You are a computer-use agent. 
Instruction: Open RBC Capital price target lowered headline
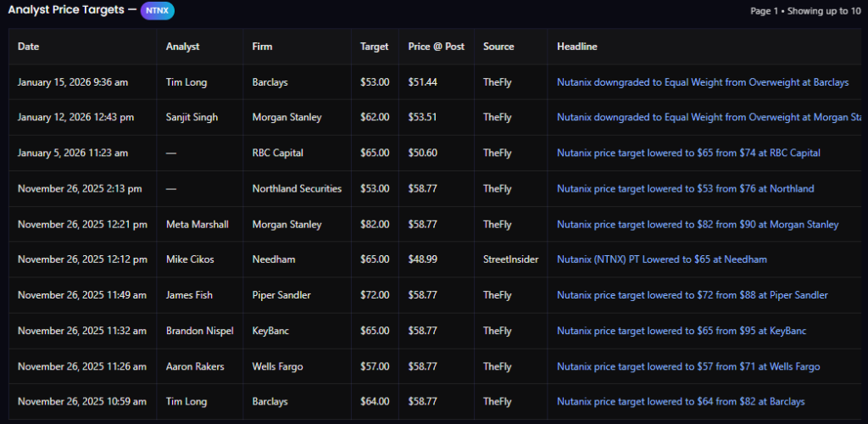[x=687, y=153]
